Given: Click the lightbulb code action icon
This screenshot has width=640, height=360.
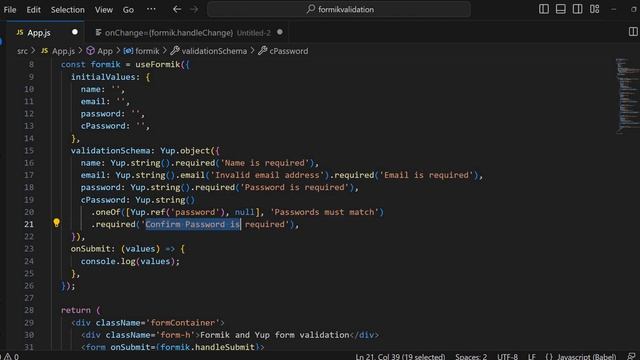Looking at the screenshot, I should pos(56,223).
